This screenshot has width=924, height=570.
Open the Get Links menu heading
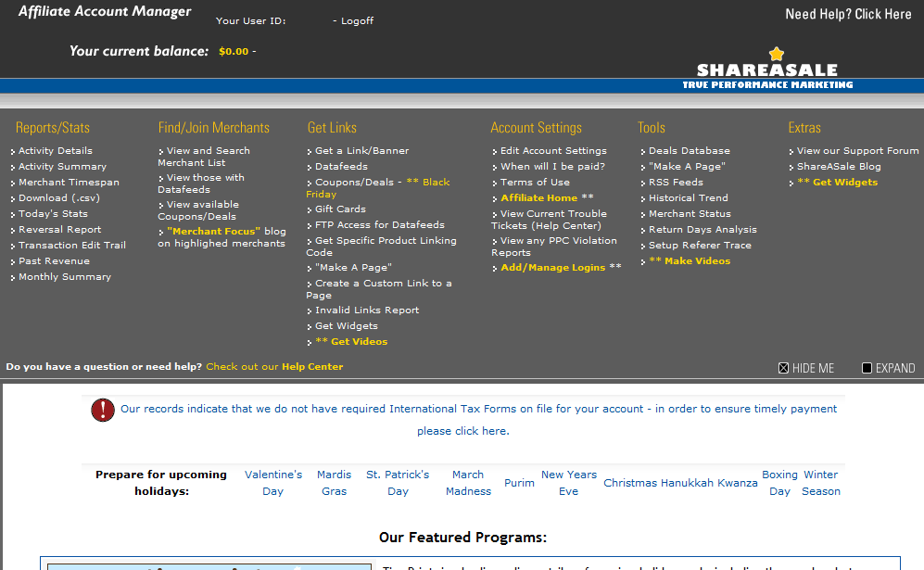[x=332, y=128]
